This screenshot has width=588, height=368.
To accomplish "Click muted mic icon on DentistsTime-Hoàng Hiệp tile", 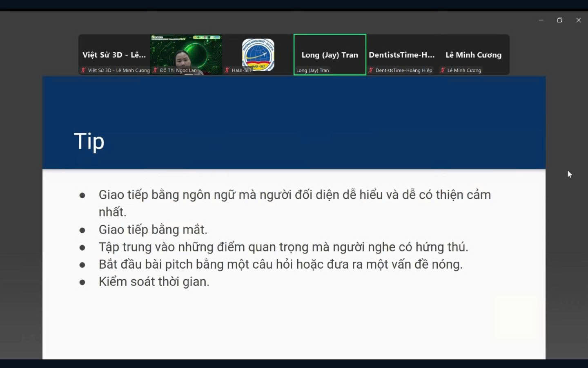I will pos(371,70).
